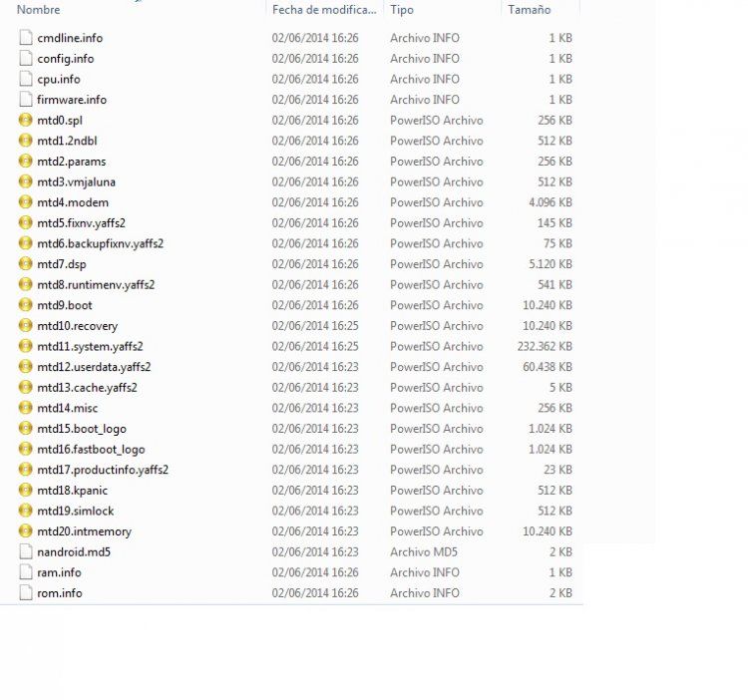Click the PowerISO icon of mtd4.modem

point(25,202)
